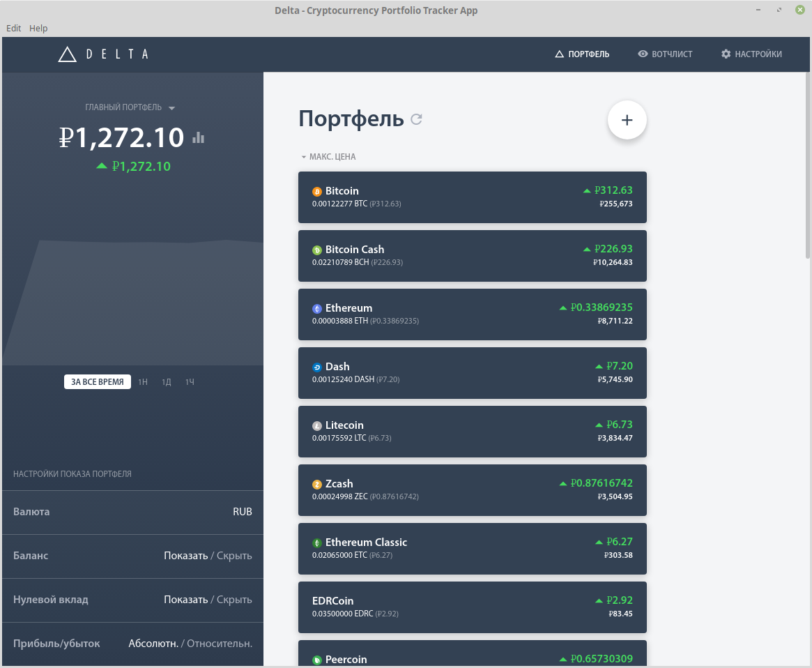Click Bitcoin price ₽255,673
Screen dimensions: 812x668
615,204
